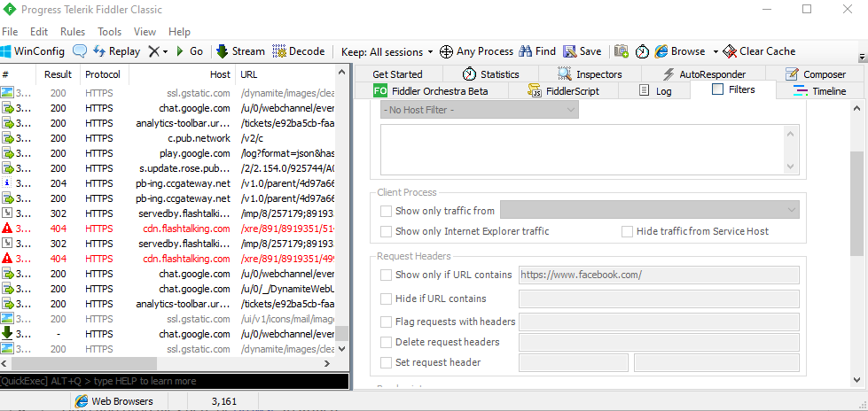
Task: Click the camera screenshot icon
Action: (x=622, y=51)
